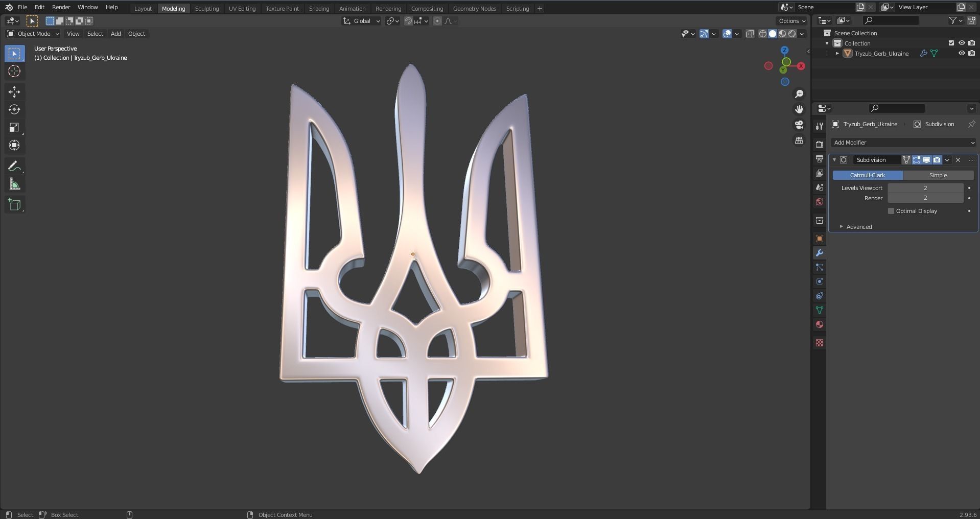The image size is (980, 519).
Task: Open the Object menu in the viewport header
Action: 136,34
